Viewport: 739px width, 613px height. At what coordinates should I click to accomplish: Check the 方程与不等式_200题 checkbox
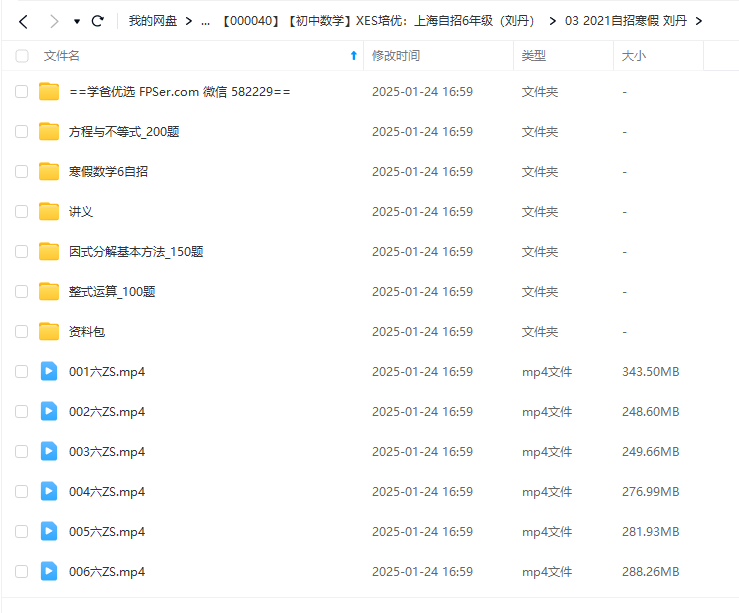pyautogui.click(x=22, y=131)
